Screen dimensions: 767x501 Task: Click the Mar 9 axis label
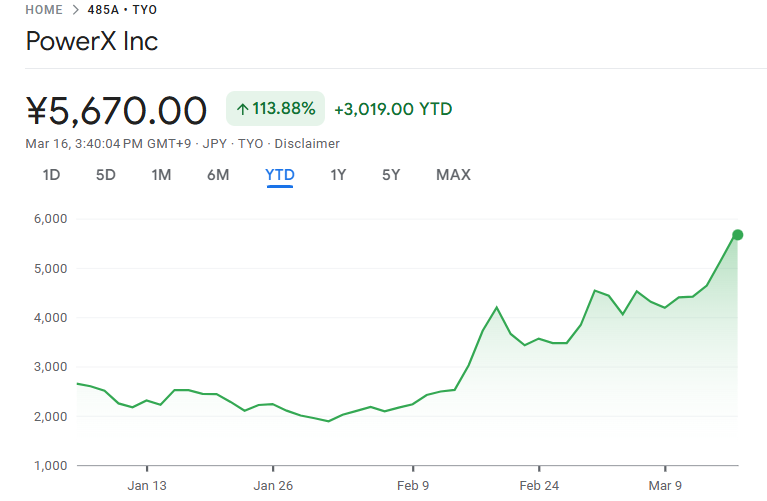pos(665,486)
